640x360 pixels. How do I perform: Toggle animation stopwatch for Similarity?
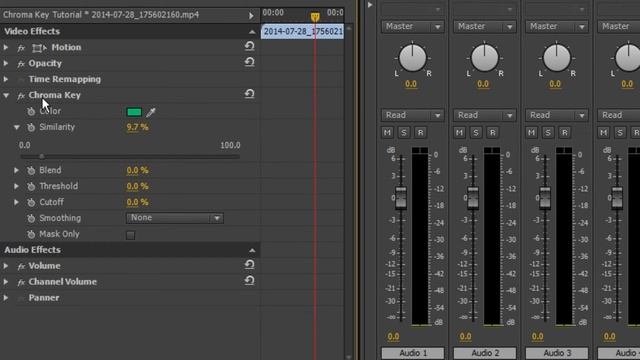31,127
